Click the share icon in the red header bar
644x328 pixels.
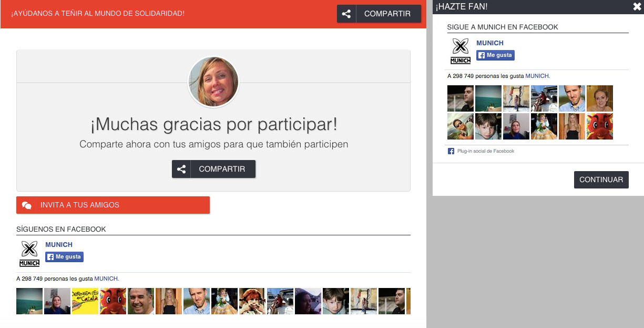[346, 14]
